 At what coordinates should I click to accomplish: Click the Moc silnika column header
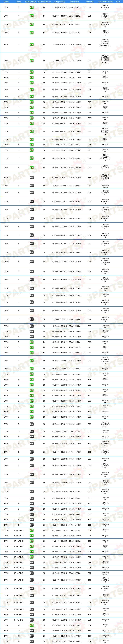pos(75,2)
